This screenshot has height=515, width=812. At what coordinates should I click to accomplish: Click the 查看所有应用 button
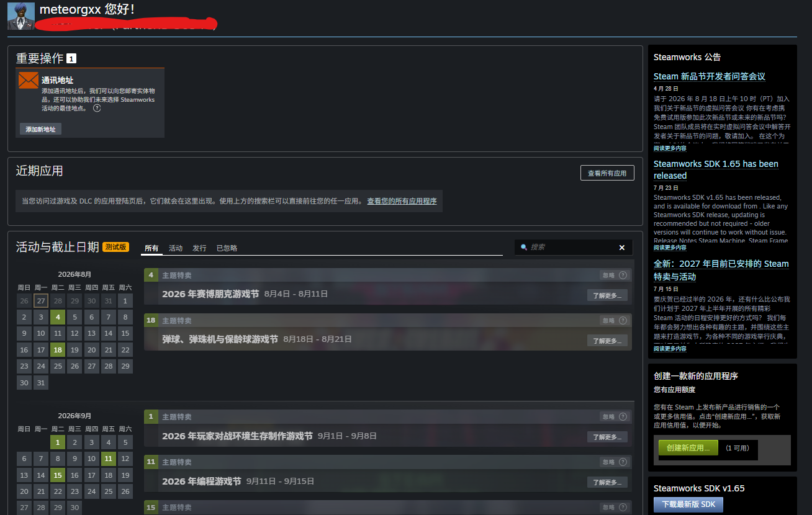607,173
